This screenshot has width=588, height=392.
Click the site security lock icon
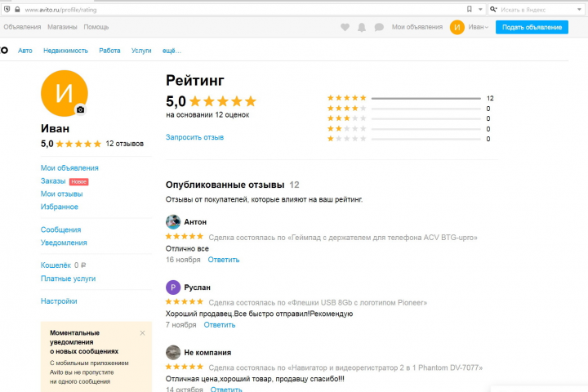coord(17,9)
